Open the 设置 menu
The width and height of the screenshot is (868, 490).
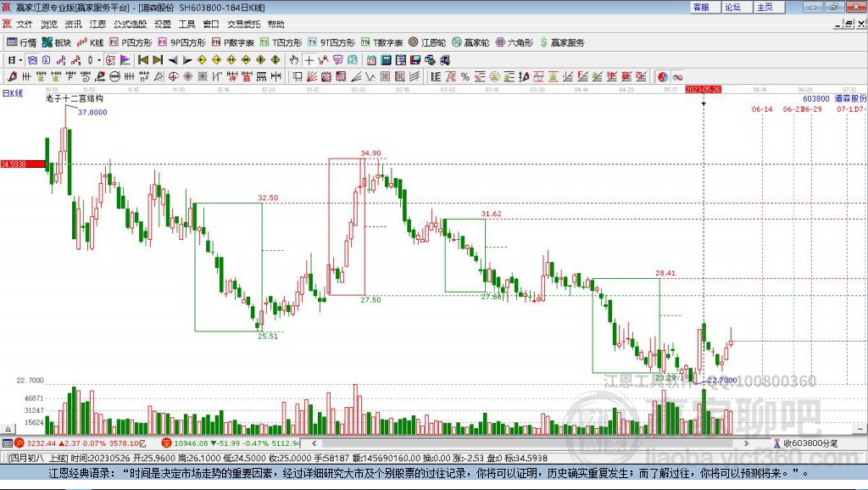tap(163, 24)
